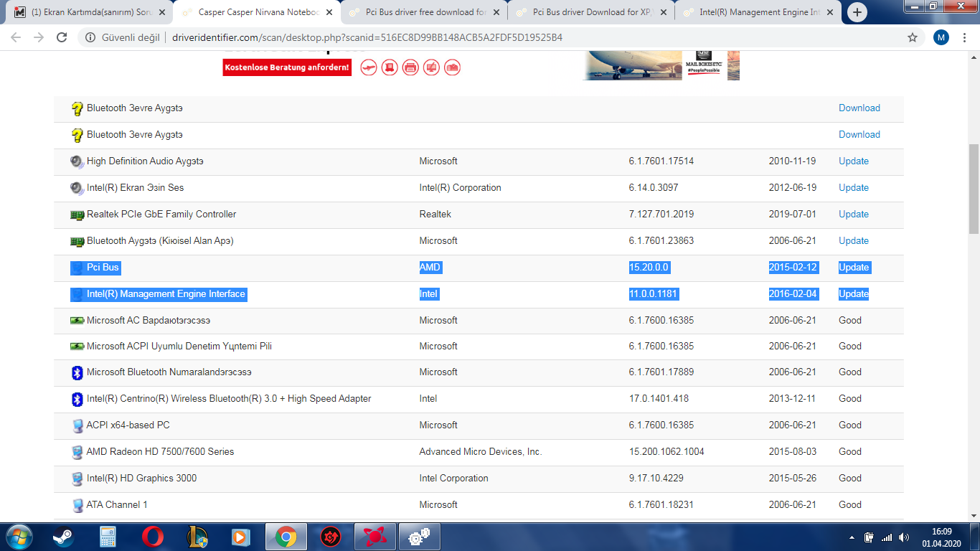Click date '2013-12-11' cell

click(x=792, y=399)
